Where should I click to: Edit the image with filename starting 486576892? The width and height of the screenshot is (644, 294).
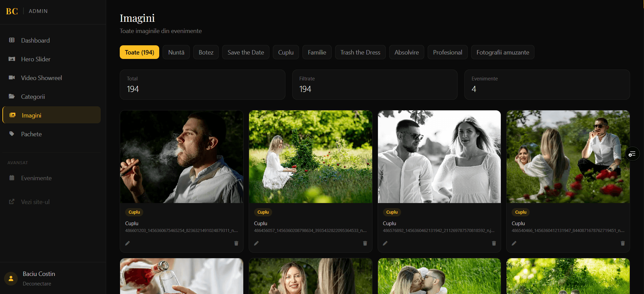(x=385, y=243)
